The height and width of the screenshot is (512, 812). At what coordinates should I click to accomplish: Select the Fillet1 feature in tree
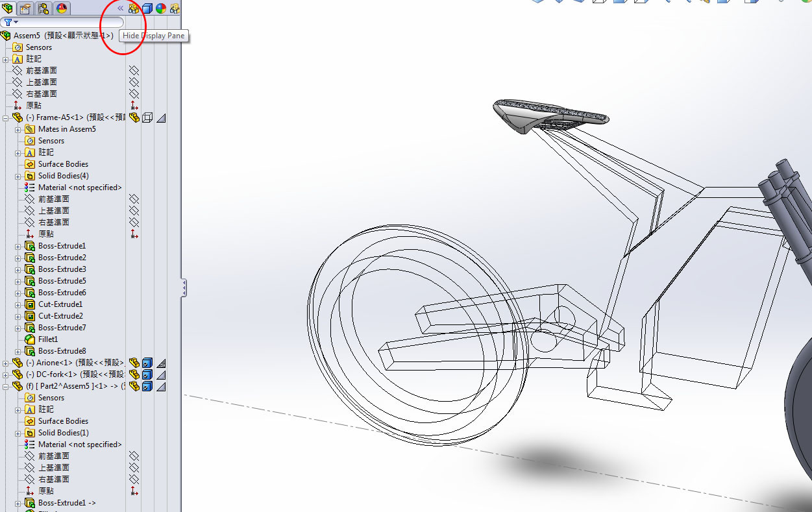coord(47,339)
